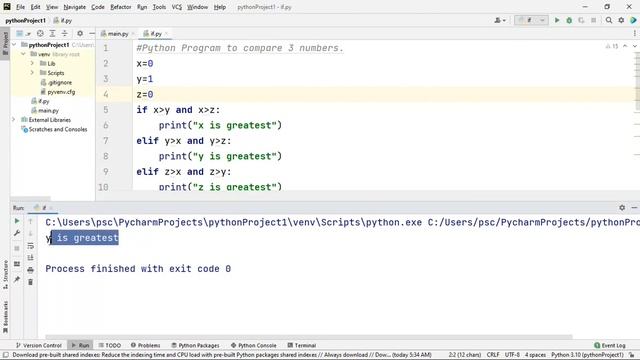Open Python Packages tool window

[x=196, y=345]
